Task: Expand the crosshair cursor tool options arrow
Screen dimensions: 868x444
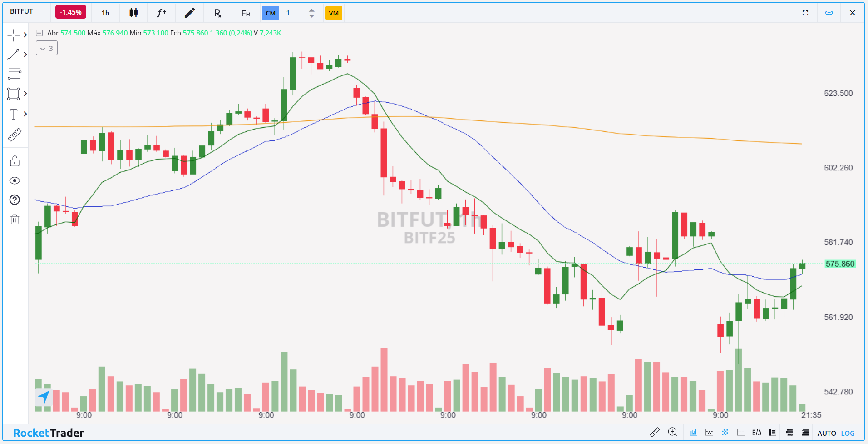Action: pos(25,35)
